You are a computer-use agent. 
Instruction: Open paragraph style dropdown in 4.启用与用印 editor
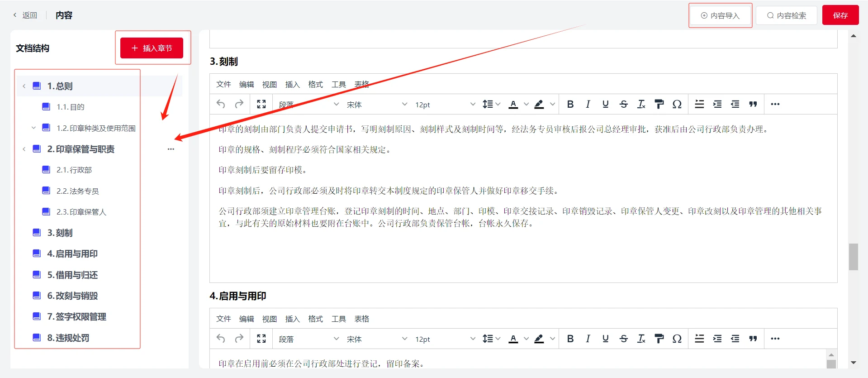(308, 339)
